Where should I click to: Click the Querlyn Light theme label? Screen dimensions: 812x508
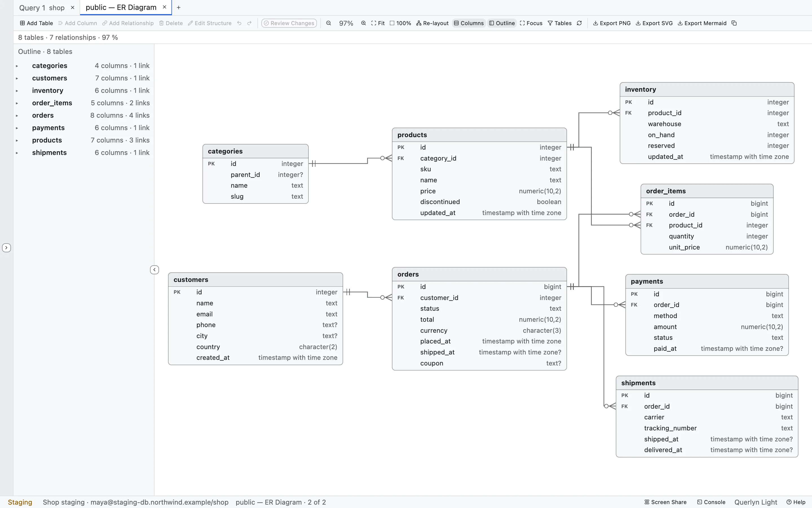[756, 502]
